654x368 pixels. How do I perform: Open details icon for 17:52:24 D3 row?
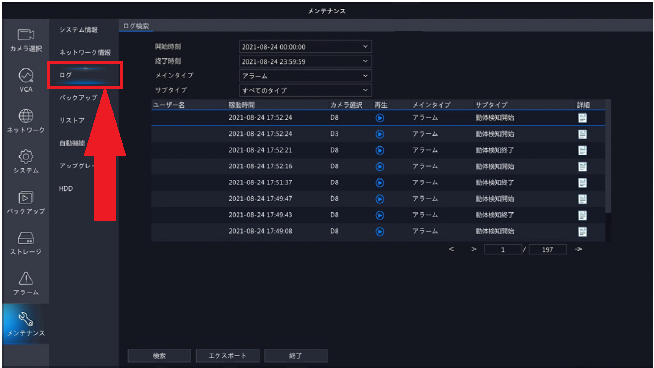(x=583, y=134)
